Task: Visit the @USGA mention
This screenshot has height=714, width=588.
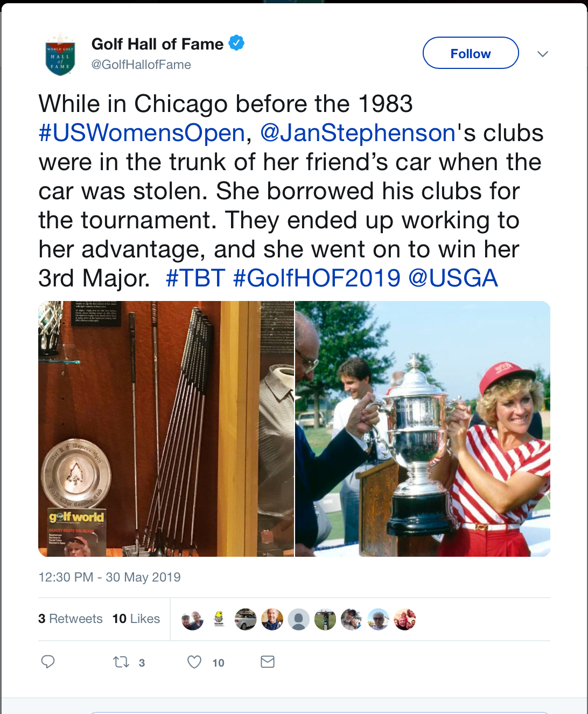Action: click(453, 278)
